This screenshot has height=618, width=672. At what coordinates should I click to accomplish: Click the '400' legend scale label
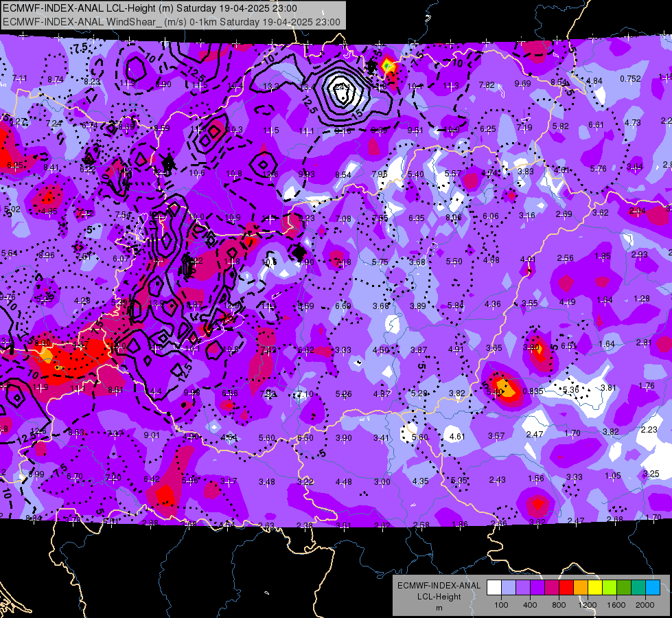(530, 605)
